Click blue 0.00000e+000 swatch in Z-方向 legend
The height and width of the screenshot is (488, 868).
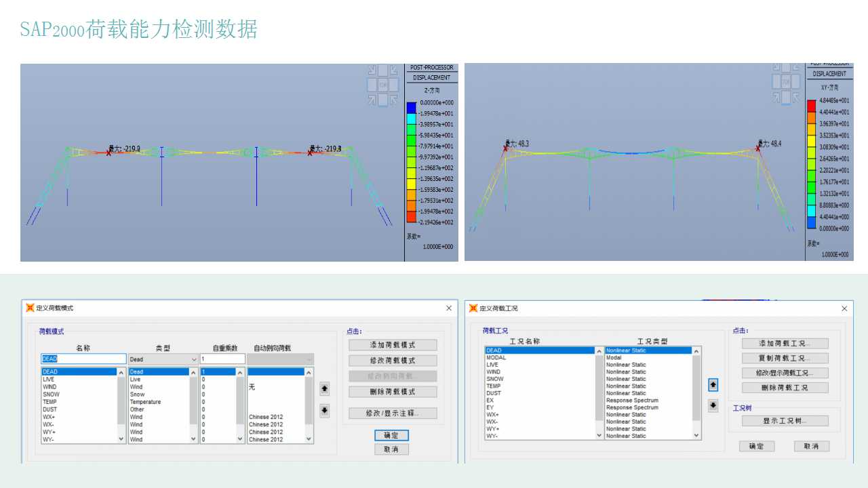pos(411,108)
